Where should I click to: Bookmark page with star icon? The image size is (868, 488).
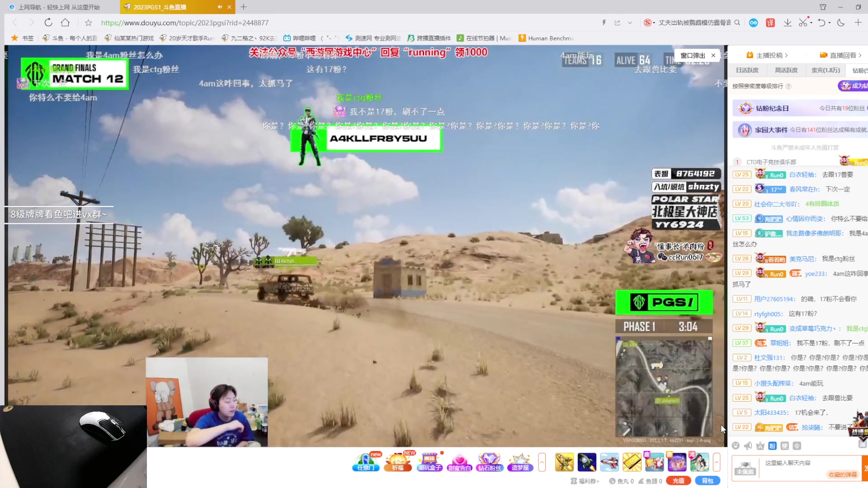[88, 23]
